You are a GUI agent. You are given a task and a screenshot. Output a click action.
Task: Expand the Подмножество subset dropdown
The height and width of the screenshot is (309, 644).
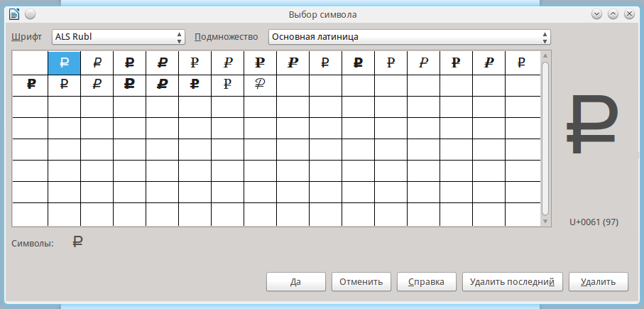point(409,37)
